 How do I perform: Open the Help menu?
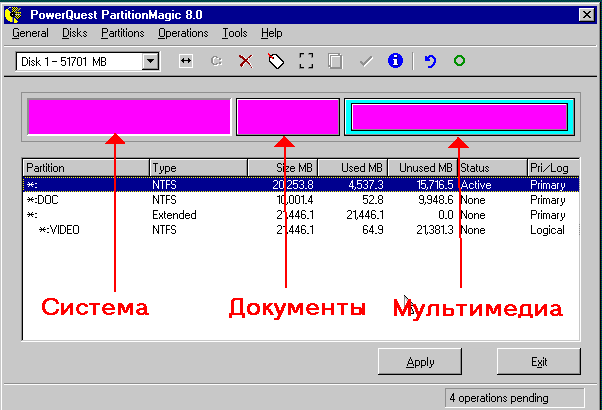click(271, 33)
